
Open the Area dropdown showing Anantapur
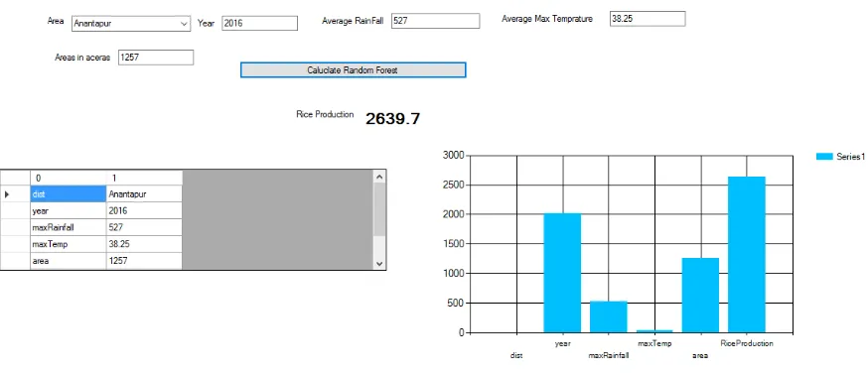tap(131, 24)
